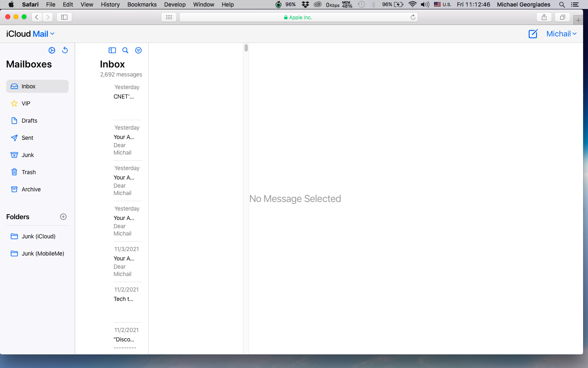Open the CNET message from Yesterday
588x368 pixels.
[x=127, y=100]
